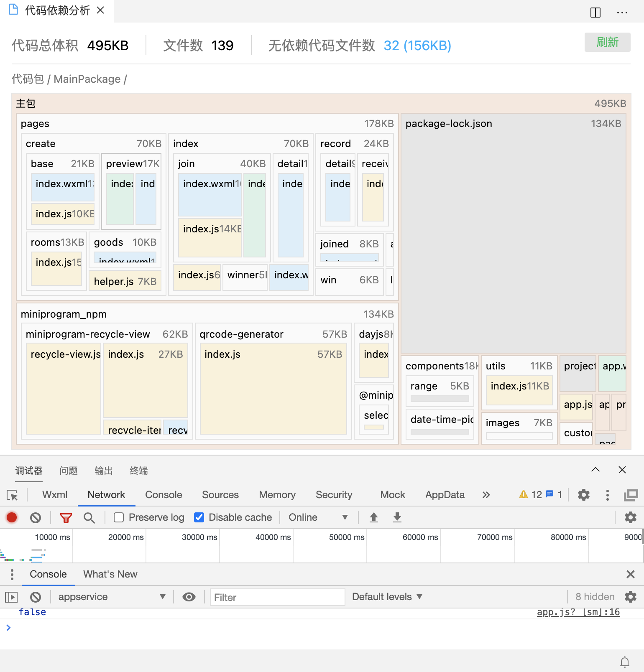Open network panel settings gear
The width and height of the screenshot is (644, 672).
[631, 517]
